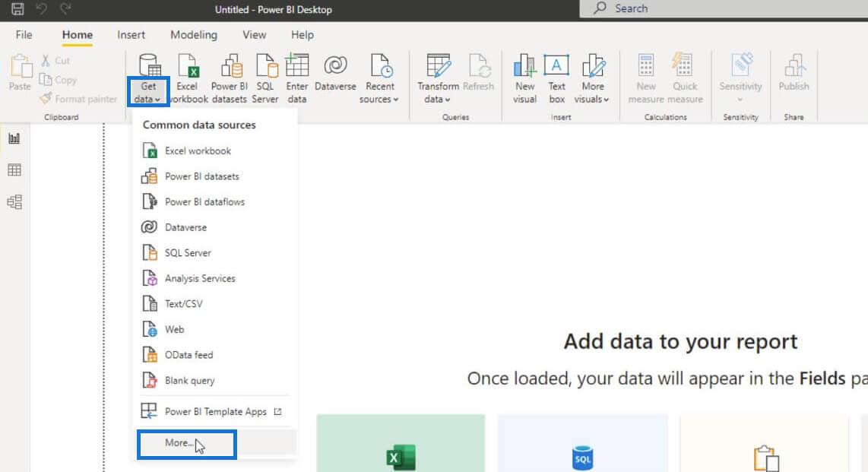Click the Dataverse ribbon button
The width and height of the screenshot is (868, 472).
click(x=335, y=73)
